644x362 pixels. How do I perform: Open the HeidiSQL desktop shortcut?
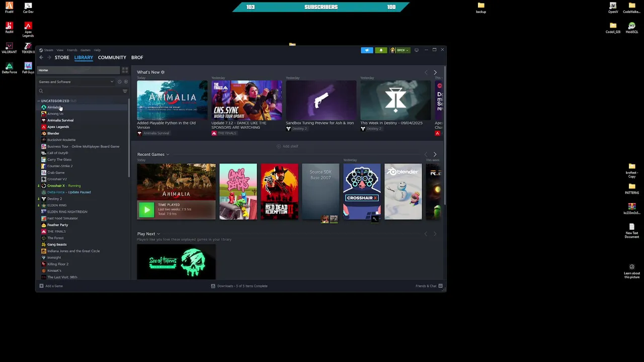click(x=632, y=27)
